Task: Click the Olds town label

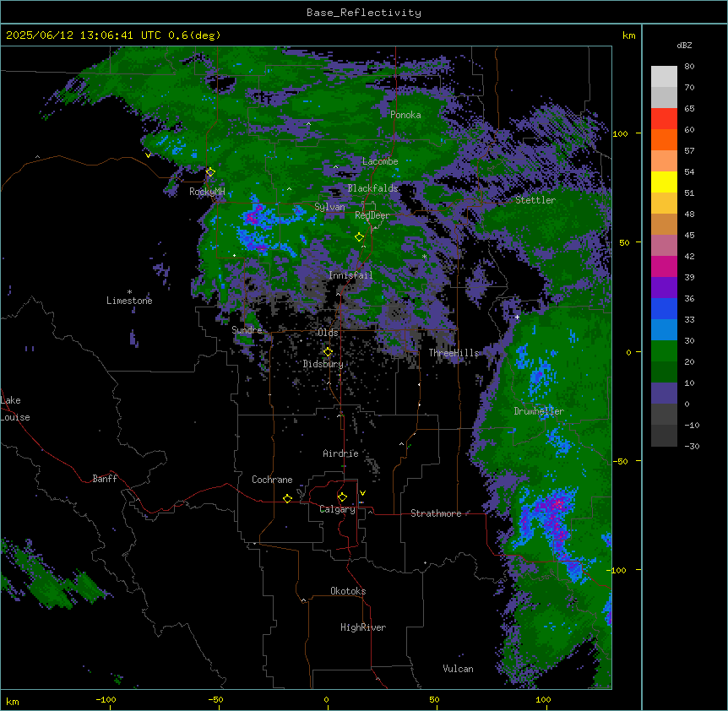Action: (328, 333)
